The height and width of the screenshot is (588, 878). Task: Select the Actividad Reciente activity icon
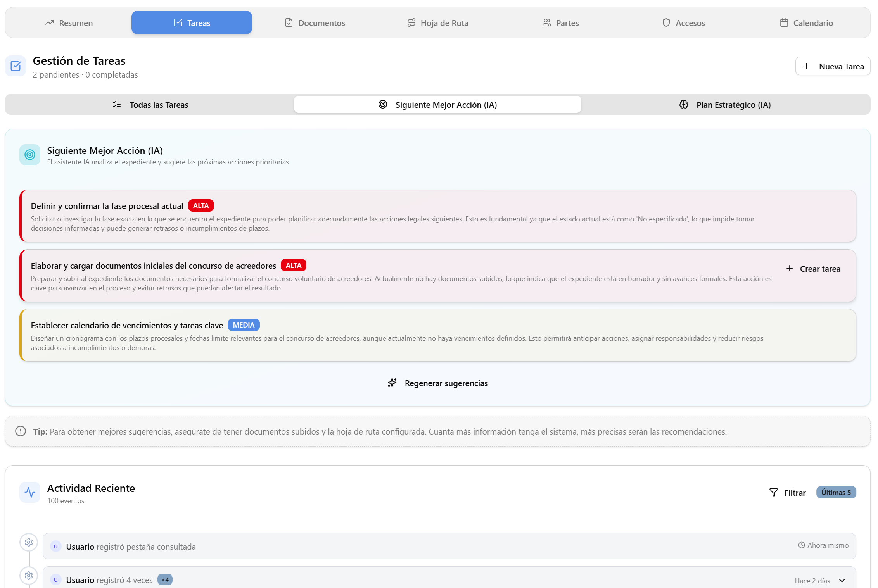click(x=30, y=491)
